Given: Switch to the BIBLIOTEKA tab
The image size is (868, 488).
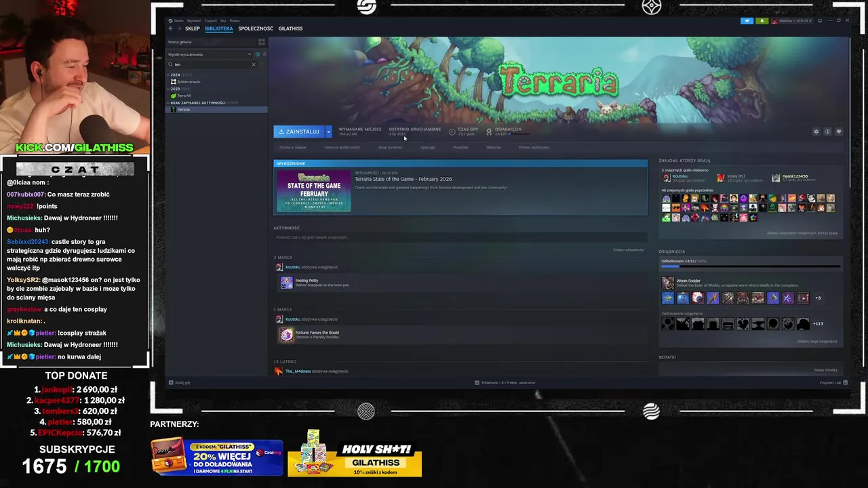Looking at the screenshot, I should pyautogui.click(x=219, y=28).
